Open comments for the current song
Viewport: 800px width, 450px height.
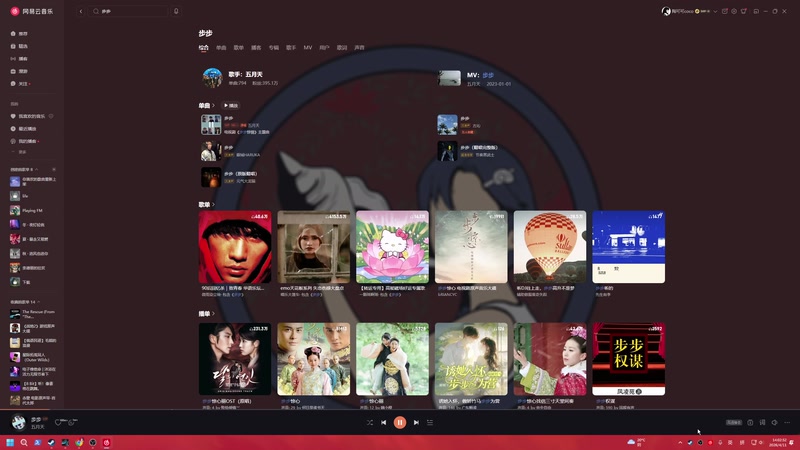pyautogui.click(x=72, y=422)
